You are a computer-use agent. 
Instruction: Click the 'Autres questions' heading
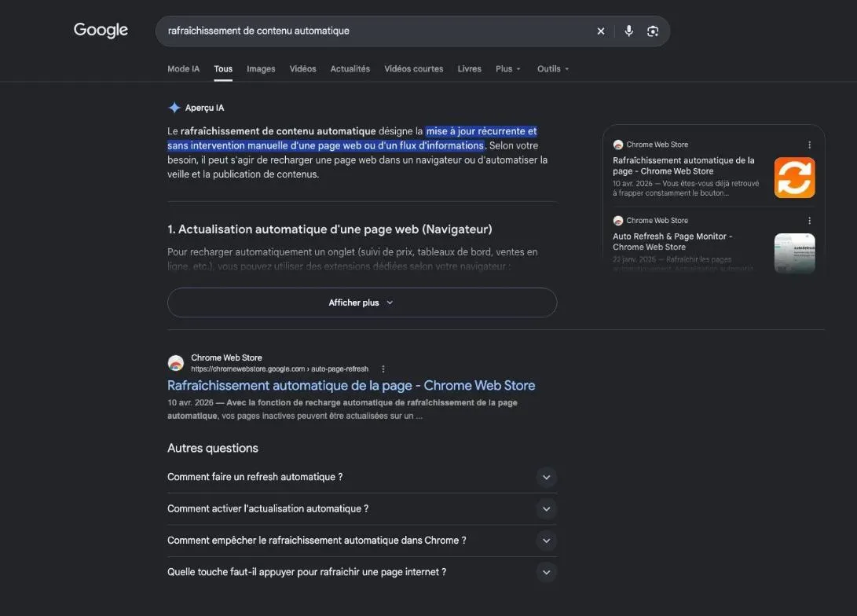tap(213, 448)
